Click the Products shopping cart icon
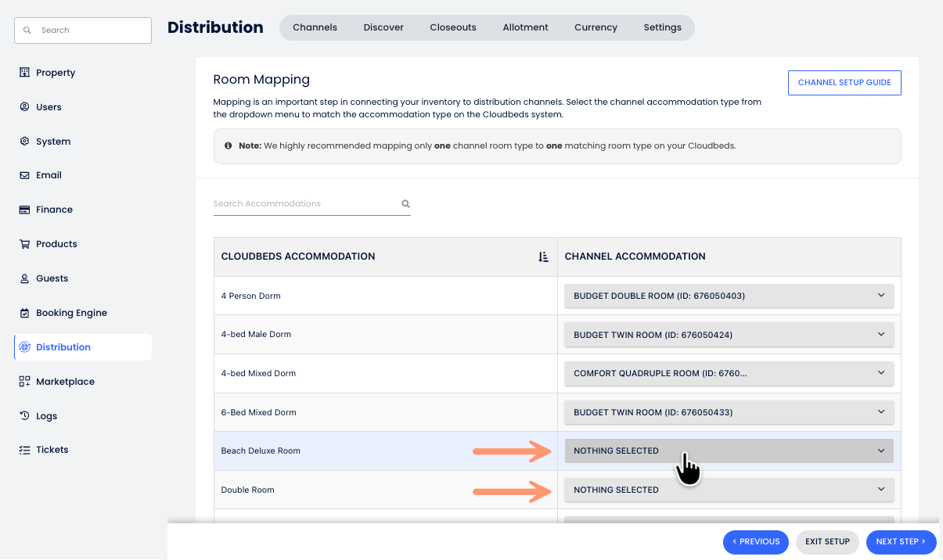 24,244
